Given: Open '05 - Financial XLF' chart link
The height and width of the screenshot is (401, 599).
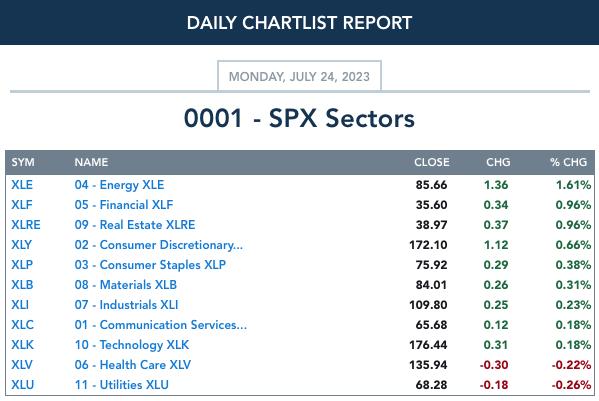Looking at the screenshot, I should coord(124,205).
